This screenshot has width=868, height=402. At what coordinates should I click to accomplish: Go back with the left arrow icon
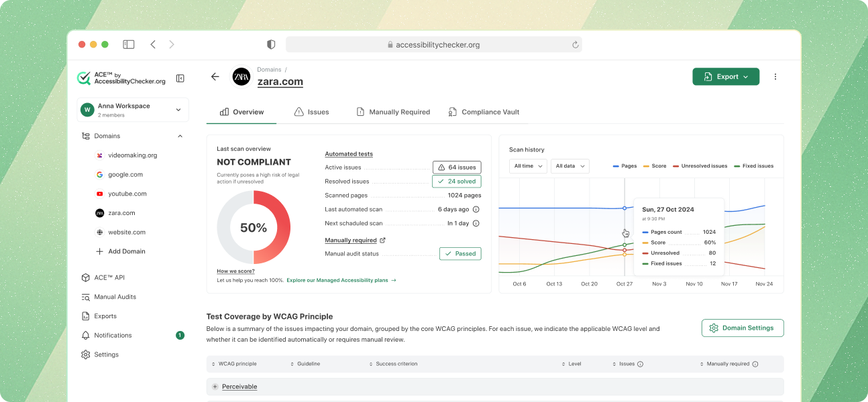coord(215,76)
